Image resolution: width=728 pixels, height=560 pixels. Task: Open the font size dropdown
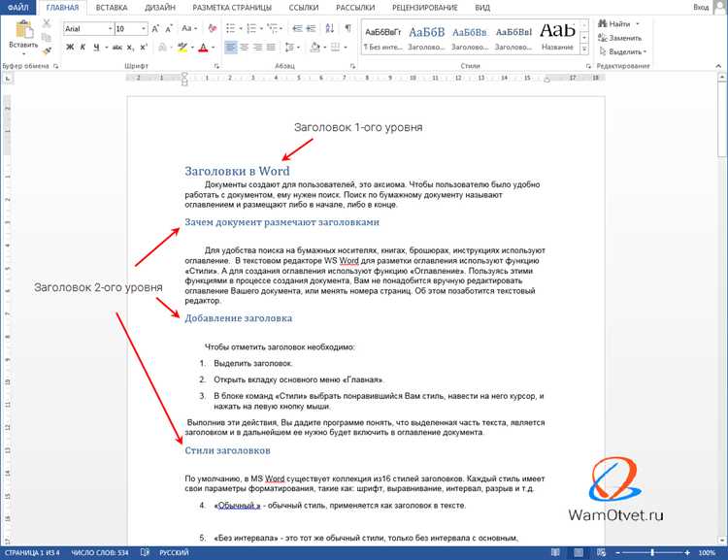click(144, 29)
